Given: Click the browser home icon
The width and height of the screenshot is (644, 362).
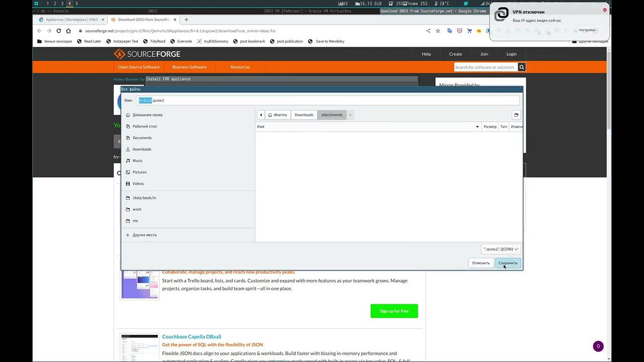Looking at the screenshot, I should click(x=68, y=31).
